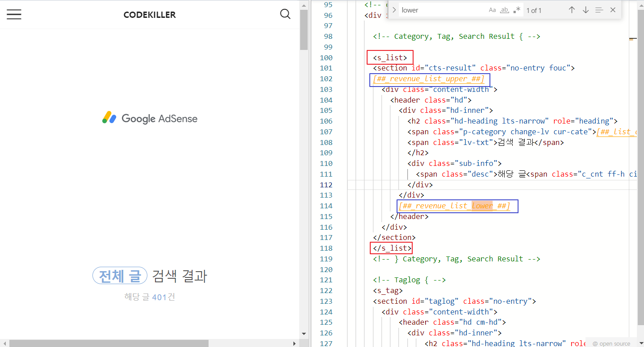
Task: Click div class="sub-info" line
Action: point(454,163)
